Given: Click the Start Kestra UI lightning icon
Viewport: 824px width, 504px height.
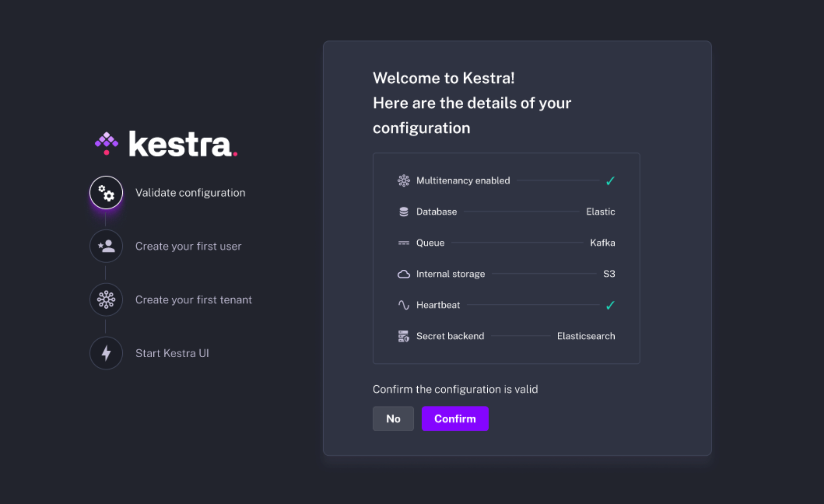Looking at the screenshot, I should tap(106, 353).
